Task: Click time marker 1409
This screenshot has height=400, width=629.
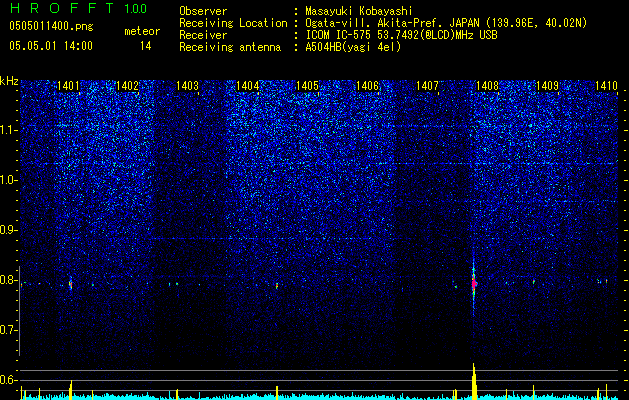Action: click(x=547, y=85)
